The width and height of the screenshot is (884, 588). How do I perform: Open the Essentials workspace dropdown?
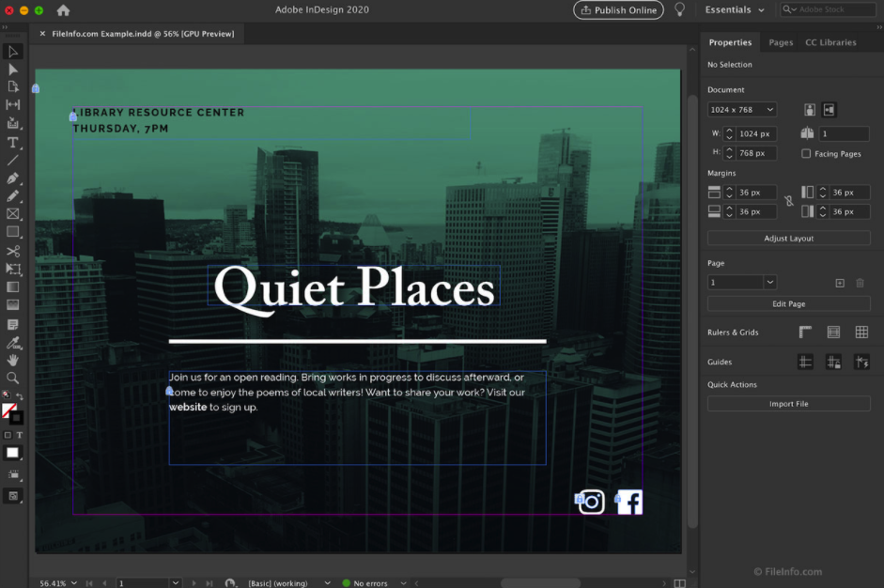point(735,10)
